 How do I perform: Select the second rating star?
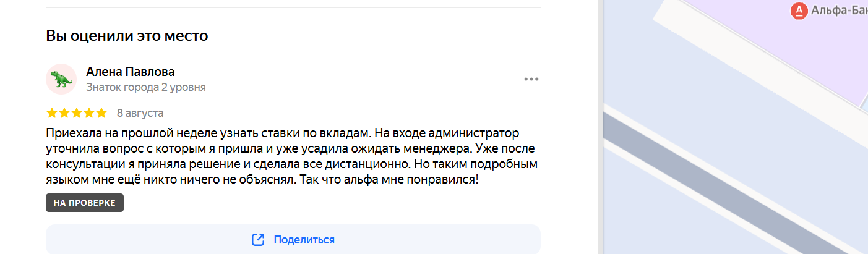64,113
